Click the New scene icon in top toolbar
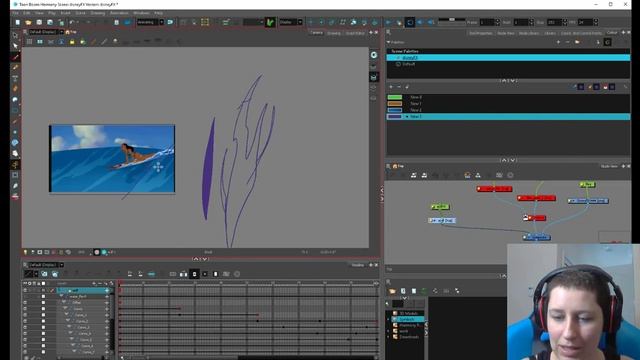Viewport: 640px width, 360px height. pyautogui.click(x=18, y=22)
